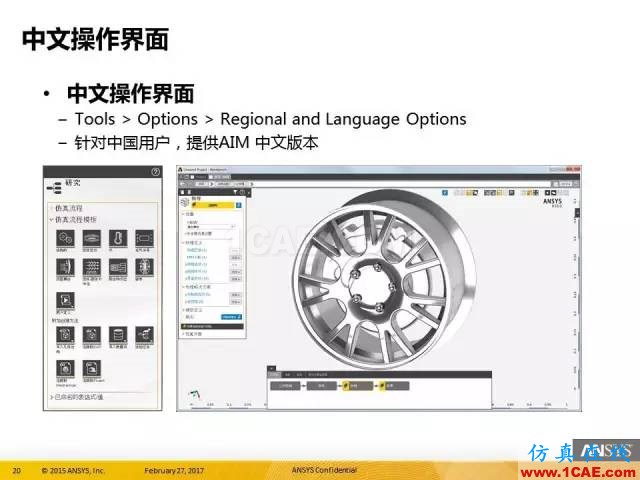The image size is (640, 480).
Task: Select the fourth template icon in second row
Action: [x=144, y=267]
